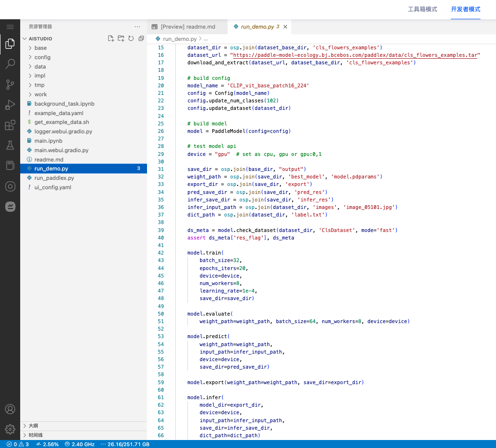
Task: Open main.webui.gradio.py in the file tree
Action: 61,150
